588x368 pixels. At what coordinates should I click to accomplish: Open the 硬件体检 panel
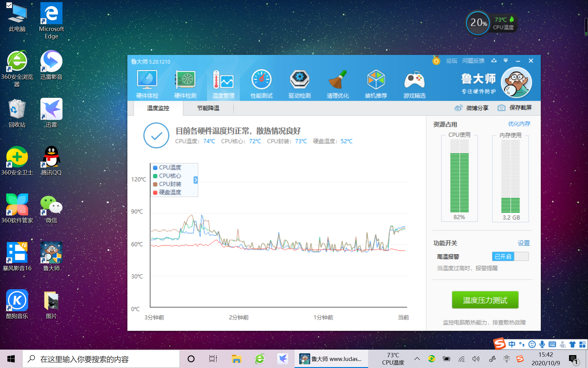147,83
